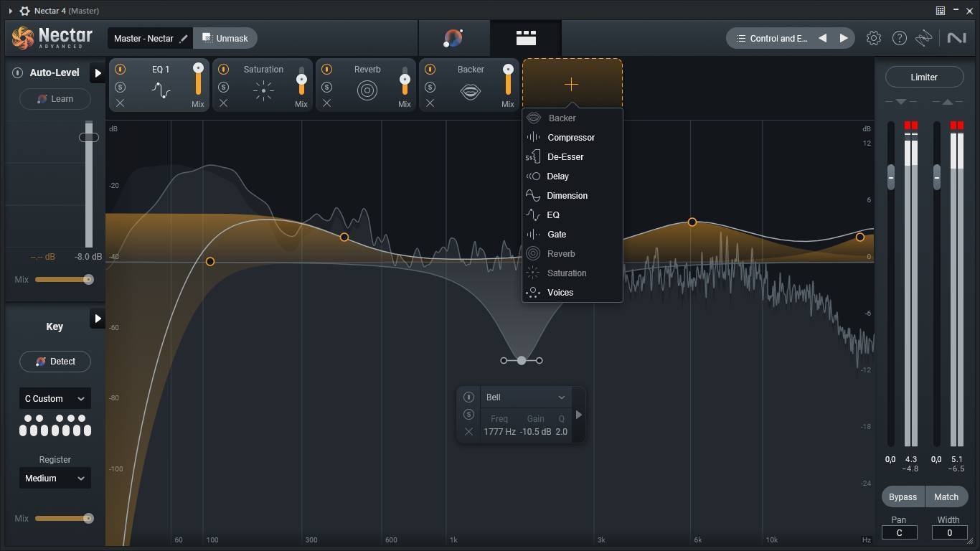
Task: Click the Pan value field
Action: pos(899,532)
